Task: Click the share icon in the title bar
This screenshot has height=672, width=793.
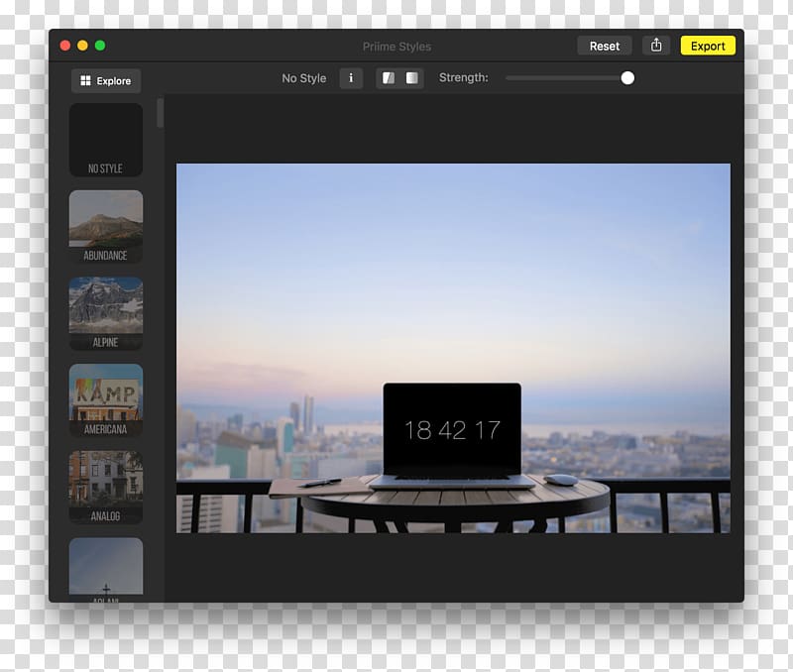Action: pos(656,46)
